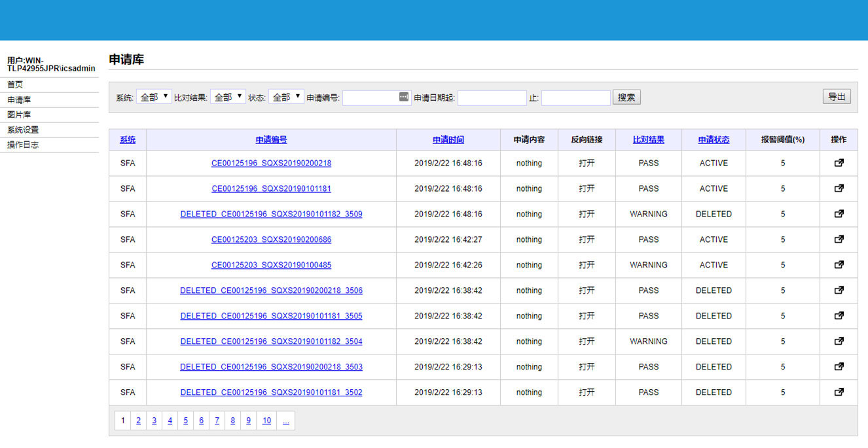
Task: Click 打开 in row CE00125203_SQXS20190200686
Action: pos(587,240)
